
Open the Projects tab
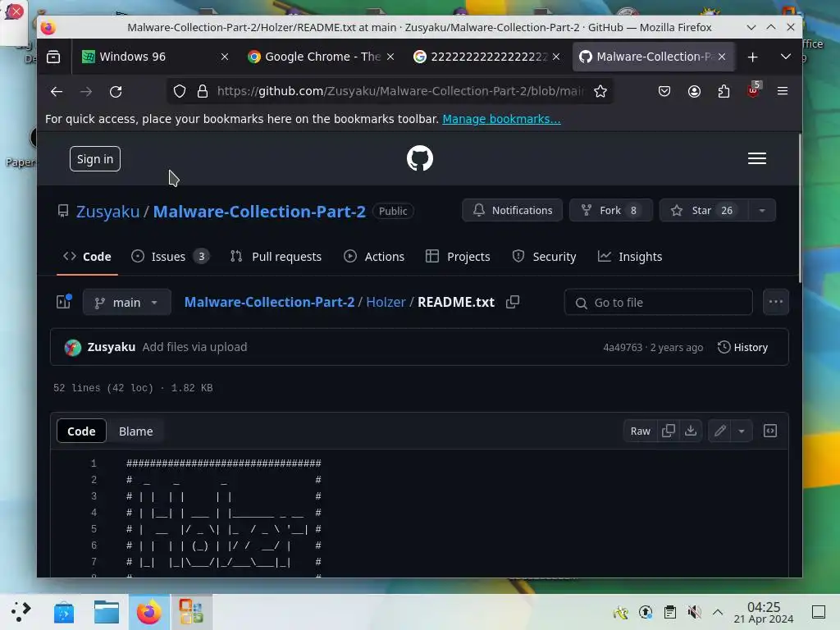click(x=458, y=257)
